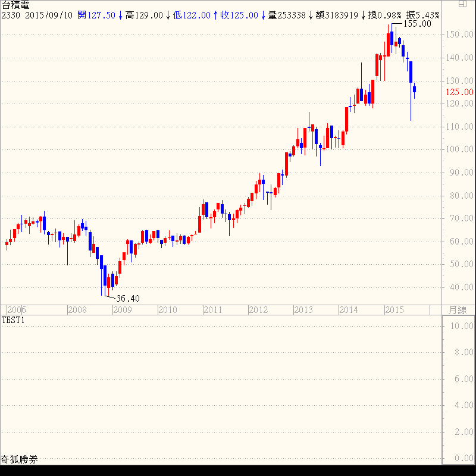Click the 4.00 label on TEST1 axis
Image resolution: width=476 pixels, height=476 pixels.
coord(464,405)
